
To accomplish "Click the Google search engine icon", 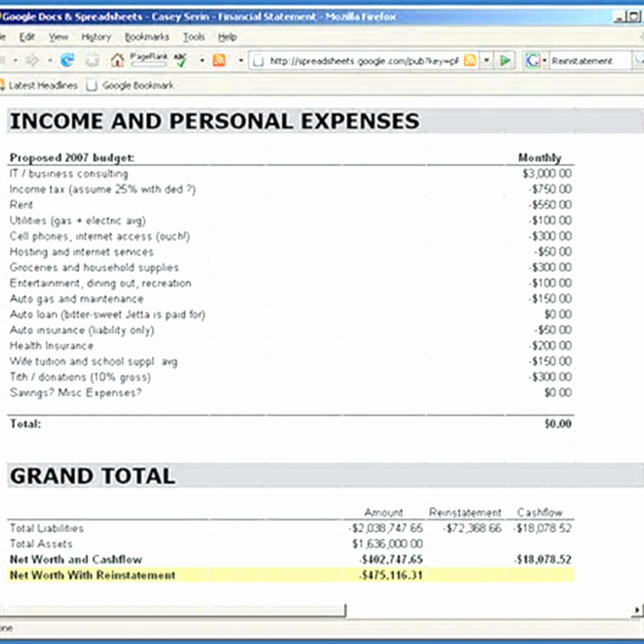I will [532, 60].
